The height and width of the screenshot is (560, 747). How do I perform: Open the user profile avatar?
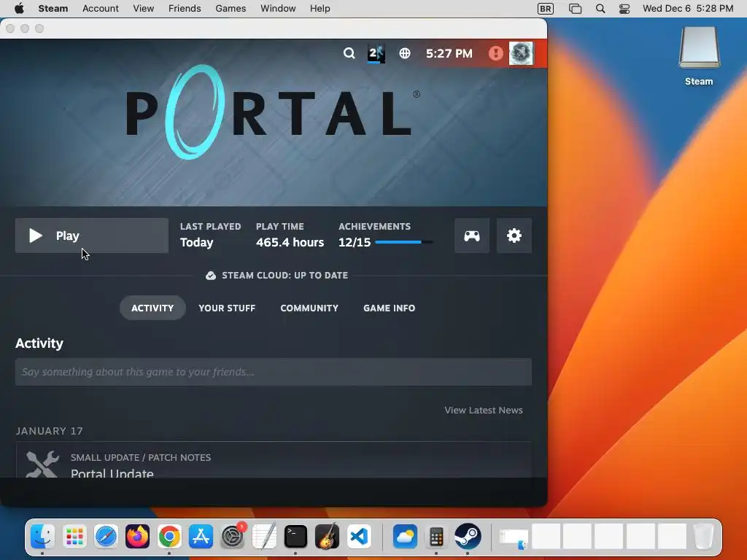(x=521, y=53)
